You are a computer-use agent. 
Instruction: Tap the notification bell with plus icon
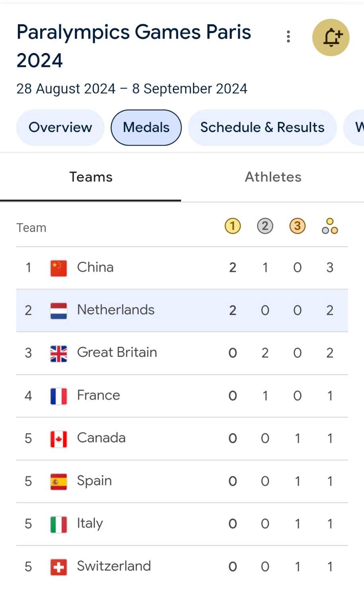click(x=331, y=37)
